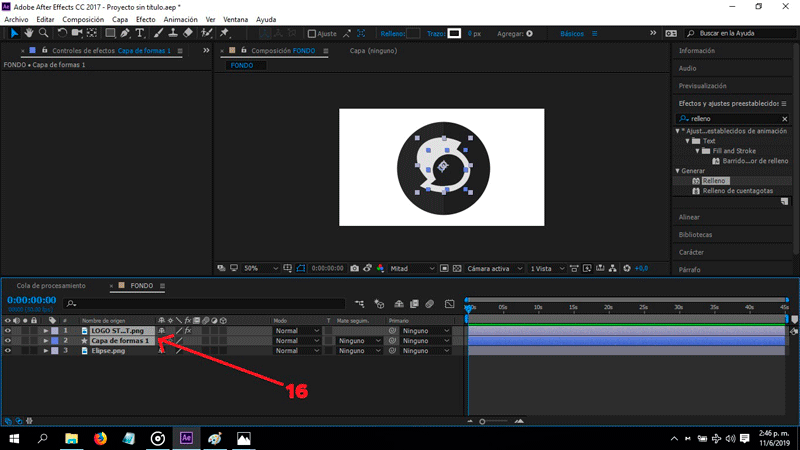This screenshot has height=450, width=800.
Task: Click the snapshot camera icon
Action: click(354, 268)
